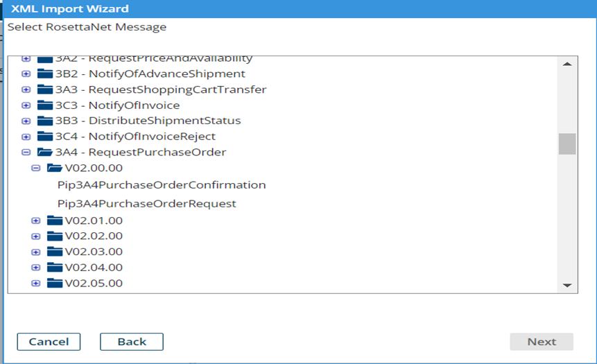Expand the 3C3 NotifyOfInvoice node

tap(26, 105)
